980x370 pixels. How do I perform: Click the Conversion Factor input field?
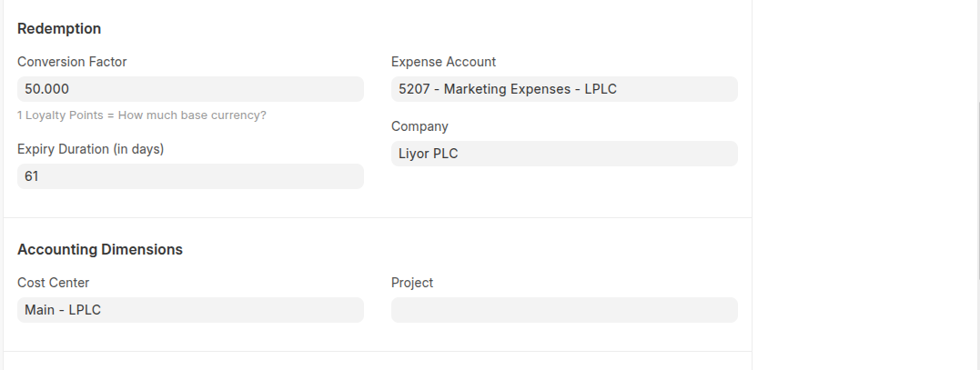[x=190, y=89]
